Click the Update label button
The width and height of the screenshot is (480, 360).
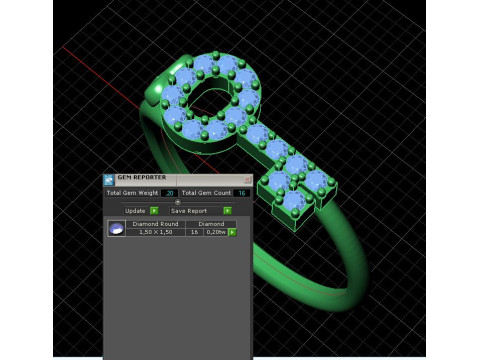135,211
